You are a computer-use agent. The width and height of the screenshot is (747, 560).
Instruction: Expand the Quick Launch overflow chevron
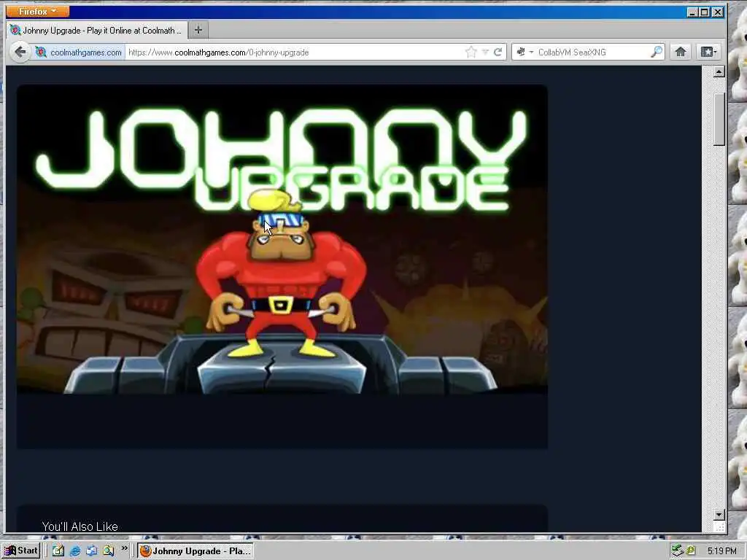click(124, 548)
